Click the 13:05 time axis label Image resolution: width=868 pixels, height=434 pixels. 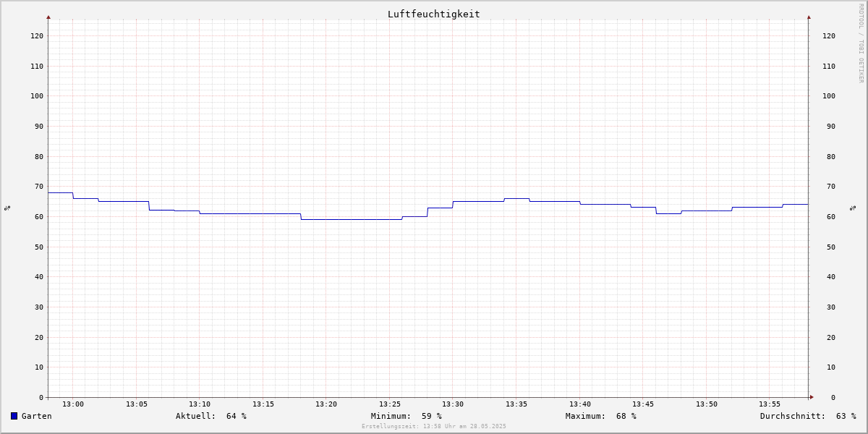point(137,404)
